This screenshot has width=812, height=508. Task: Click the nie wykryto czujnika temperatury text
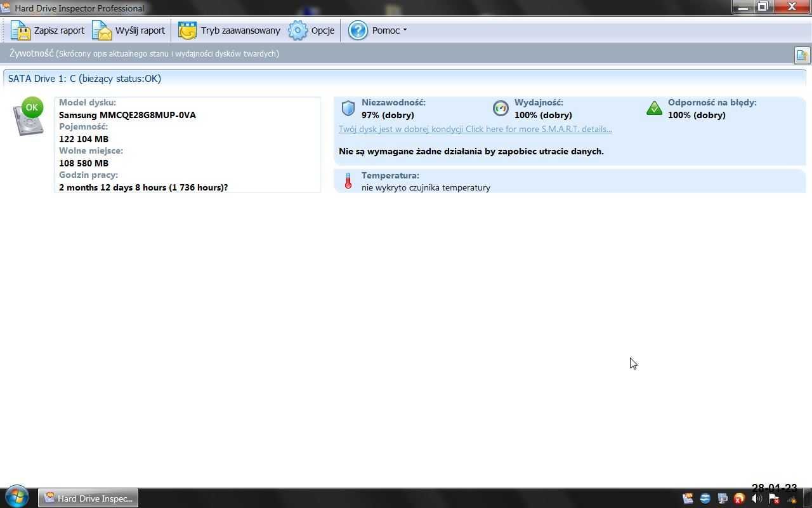426,187
